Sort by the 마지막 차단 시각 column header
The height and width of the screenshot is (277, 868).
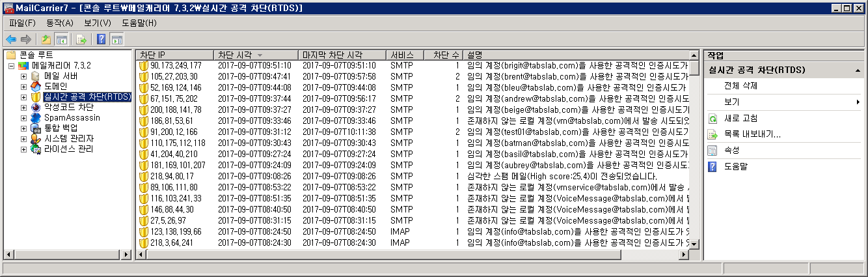click(x=342, y=55)
